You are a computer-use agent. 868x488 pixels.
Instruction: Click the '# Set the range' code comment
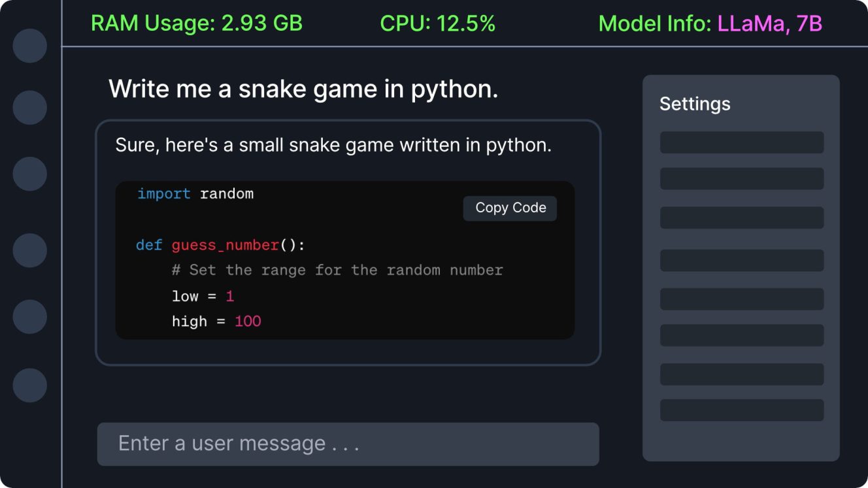[x=337, y=270]
